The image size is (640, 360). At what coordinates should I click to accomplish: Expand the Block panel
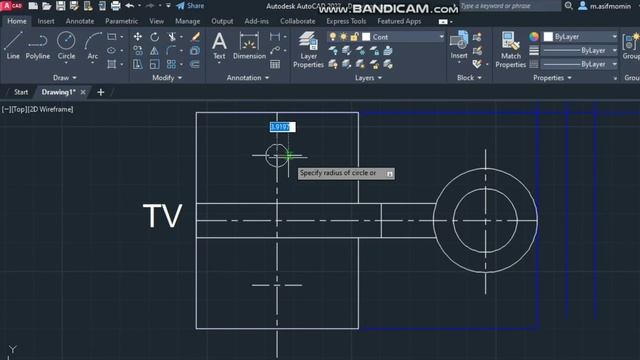[x=469, y=78]
